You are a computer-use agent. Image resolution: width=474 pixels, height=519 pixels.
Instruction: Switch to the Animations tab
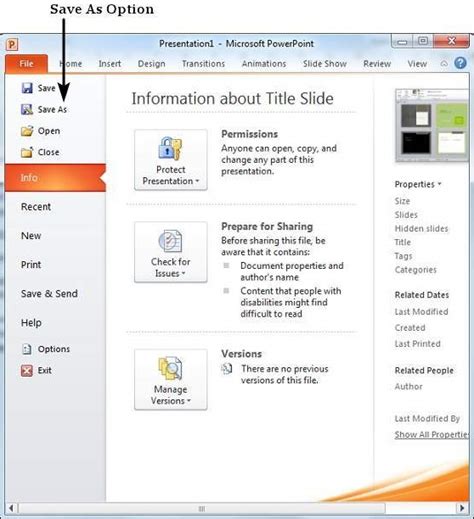pyautogui.click(x=264, y=64)
